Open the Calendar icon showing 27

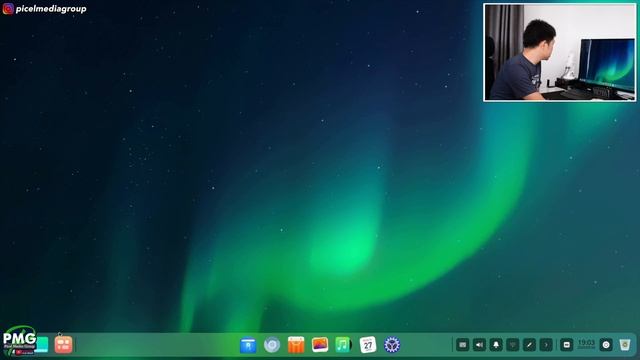[x=368, y=345]
